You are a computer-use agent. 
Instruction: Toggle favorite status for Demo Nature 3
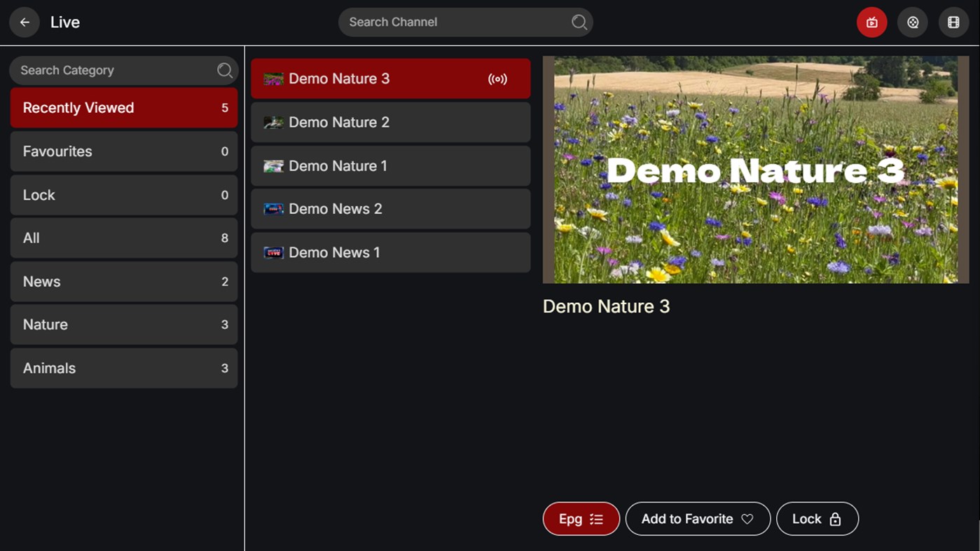point(697,519)
